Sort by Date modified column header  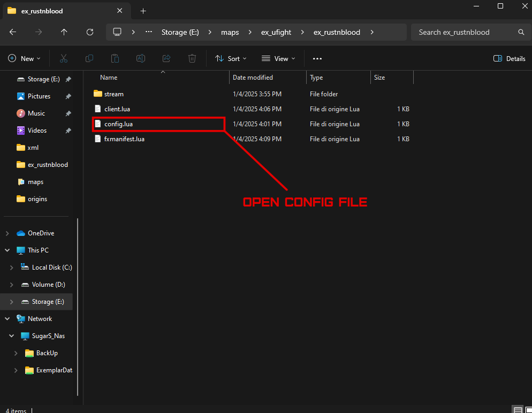(x=268, y=78)
